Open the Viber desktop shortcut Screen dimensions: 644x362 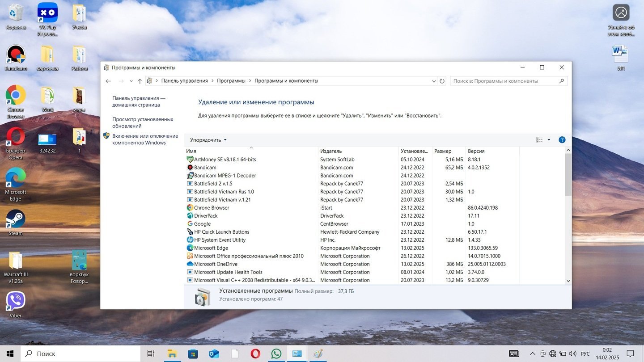click(16, 305)
